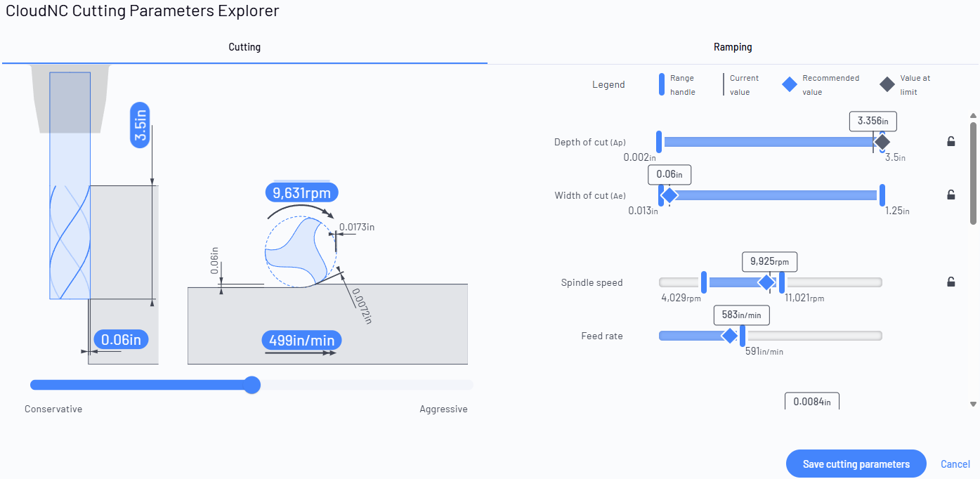
Task: Toggle the Width of cut lock icon
Action: pos(951,195)
